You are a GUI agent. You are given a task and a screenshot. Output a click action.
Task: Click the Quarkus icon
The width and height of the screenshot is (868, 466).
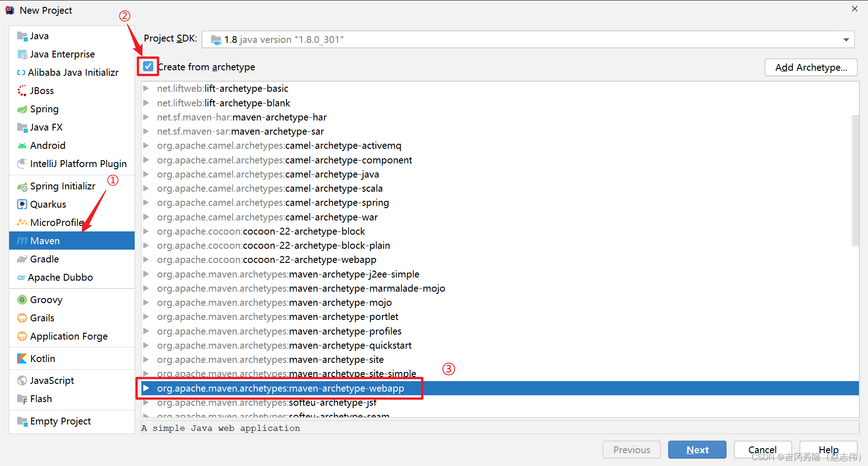click(22, 204)
